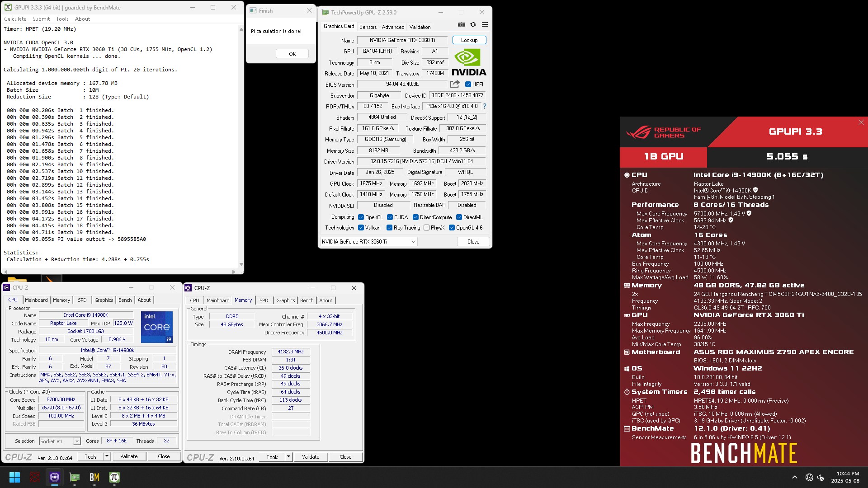Screen dimensions: 868x488
Task: Switch to the Advanced tab in GPU-Z
Action: click(393, 27)
